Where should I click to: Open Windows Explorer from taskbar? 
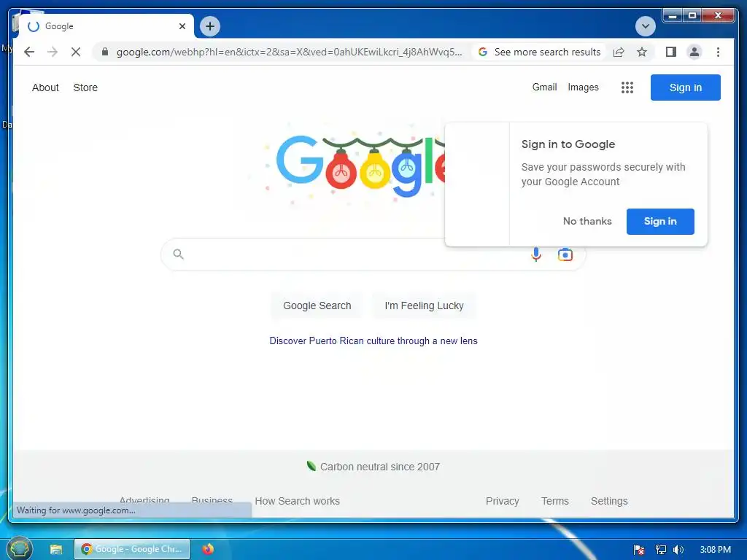coord(56,549)
